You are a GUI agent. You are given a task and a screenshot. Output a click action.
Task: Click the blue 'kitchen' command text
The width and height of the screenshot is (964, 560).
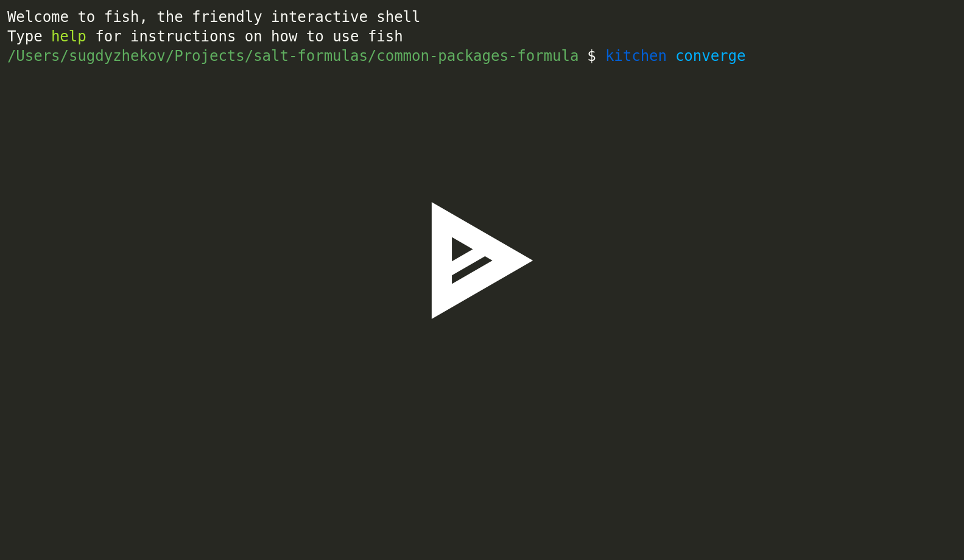[636, 56]
